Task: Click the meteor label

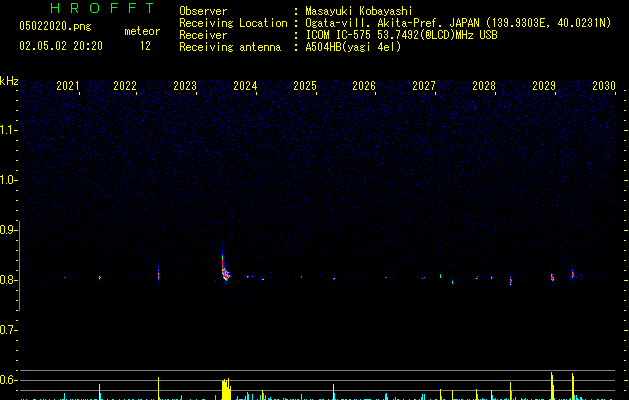Action: (x=142, y=31)
